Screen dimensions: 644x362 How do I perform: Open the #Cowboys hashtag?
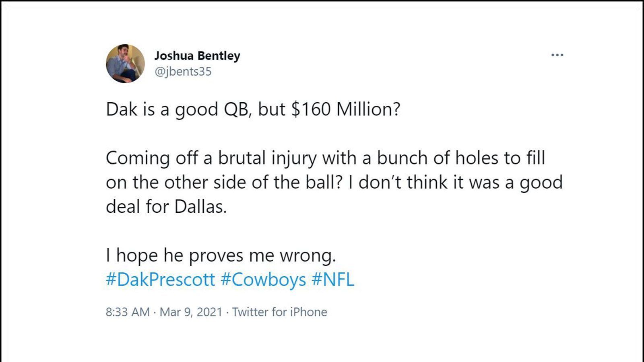click(263, 280)
